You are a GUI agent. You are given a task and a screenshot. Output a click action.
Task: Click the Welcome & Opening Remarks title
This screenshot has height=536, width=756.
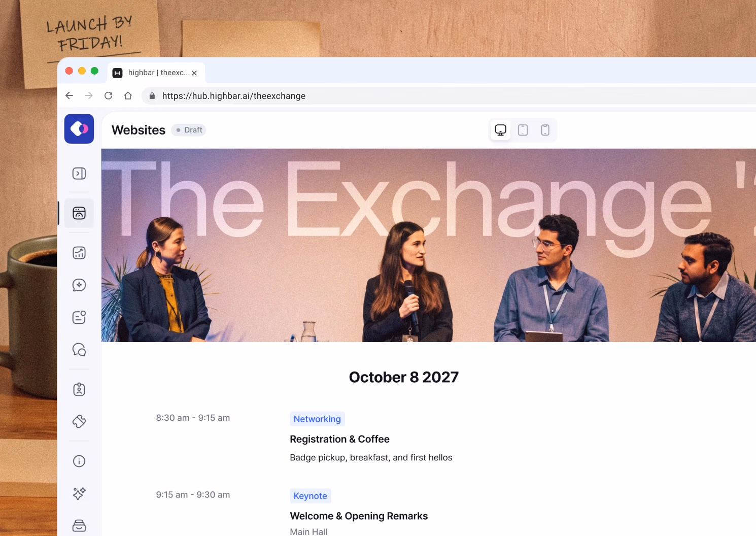[x=359, y=516]
